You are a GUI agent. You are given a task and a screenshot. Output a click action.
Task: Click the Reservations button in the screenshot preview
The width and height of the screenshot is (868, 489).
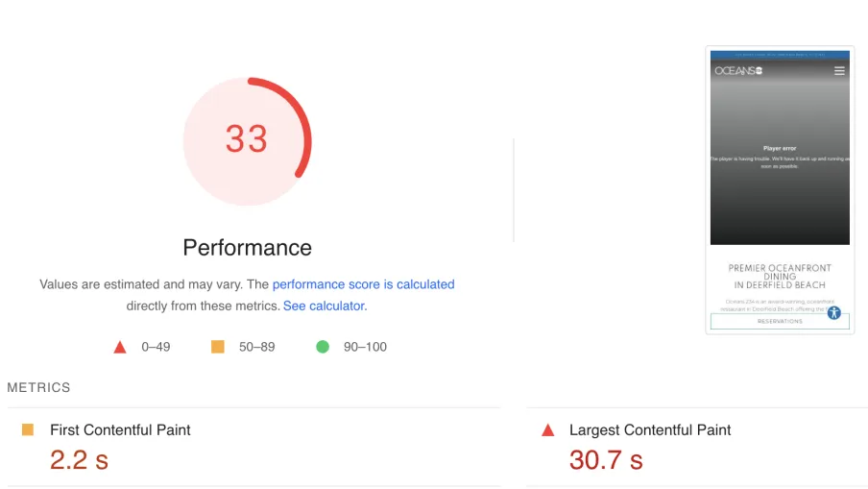tap(780, 321)
